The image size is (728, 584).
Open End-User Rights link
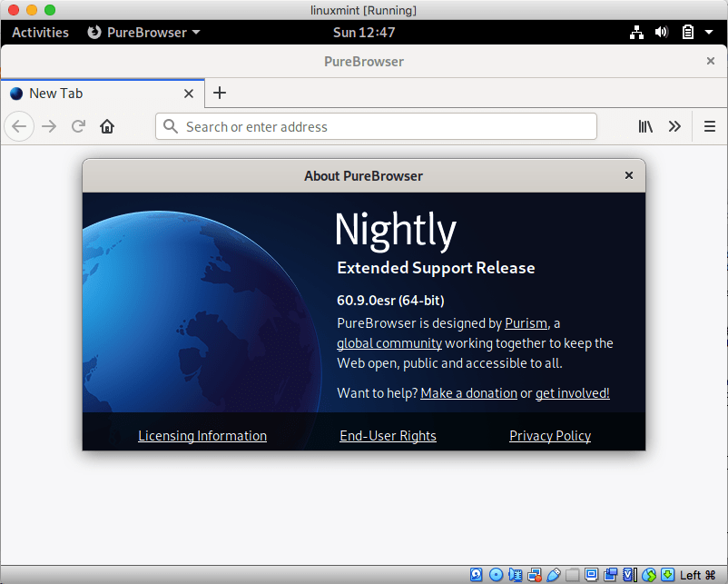click(388, 436)
